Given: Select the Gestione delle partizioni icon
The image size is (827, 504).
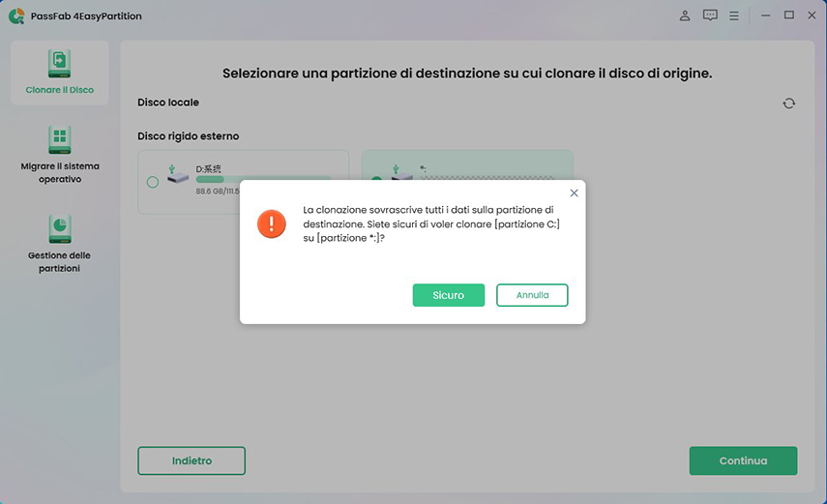Looking at the screenshot, I should (x=59, y=229).
